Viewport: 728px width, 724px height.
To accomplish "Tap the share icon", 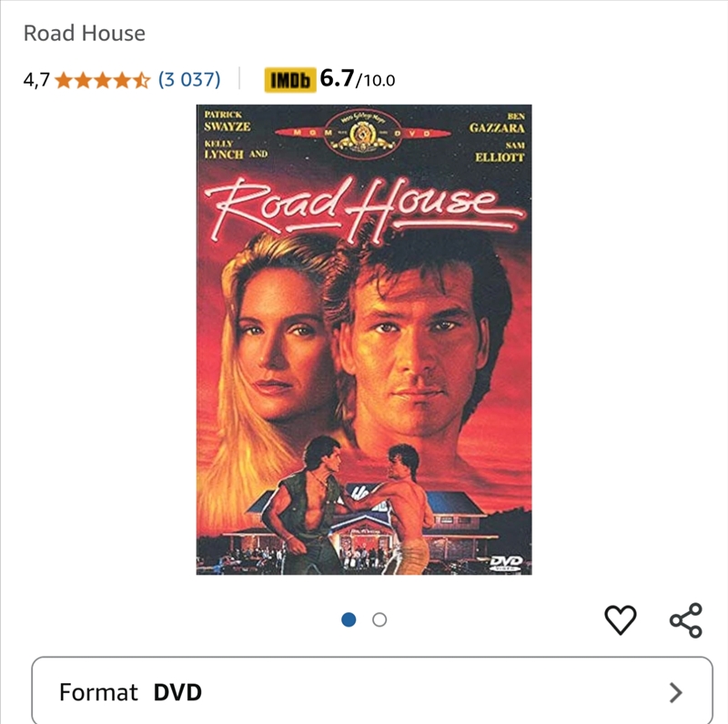I will pyautogui.click(x=686, y=620).
